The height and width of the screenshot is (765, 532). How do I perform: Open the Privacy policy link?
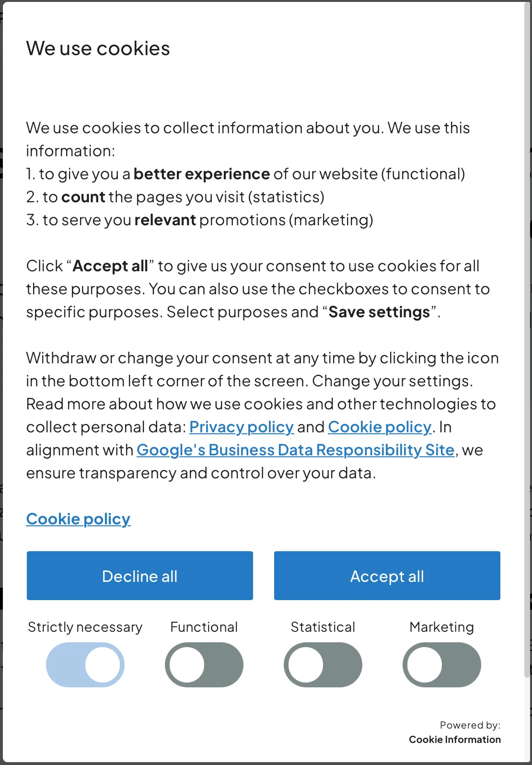pyautogui.click(x=242, y=427)
